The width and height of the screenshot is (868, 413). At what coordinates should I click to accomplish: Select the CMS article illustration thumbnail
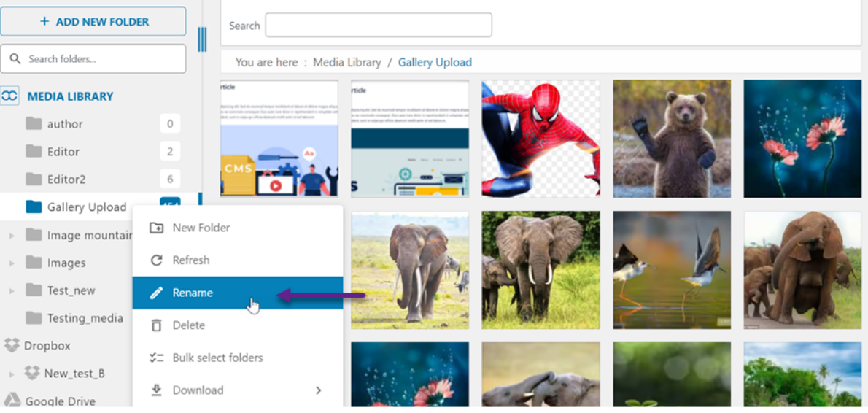pyautogui.click(x=279, y=139)
